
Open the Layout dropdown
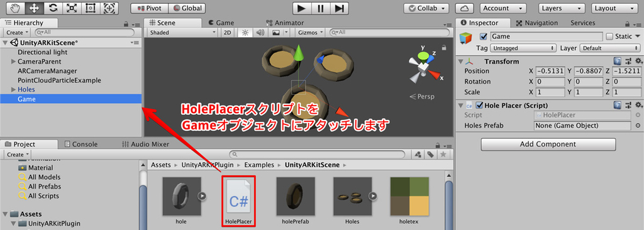point(615,8)
